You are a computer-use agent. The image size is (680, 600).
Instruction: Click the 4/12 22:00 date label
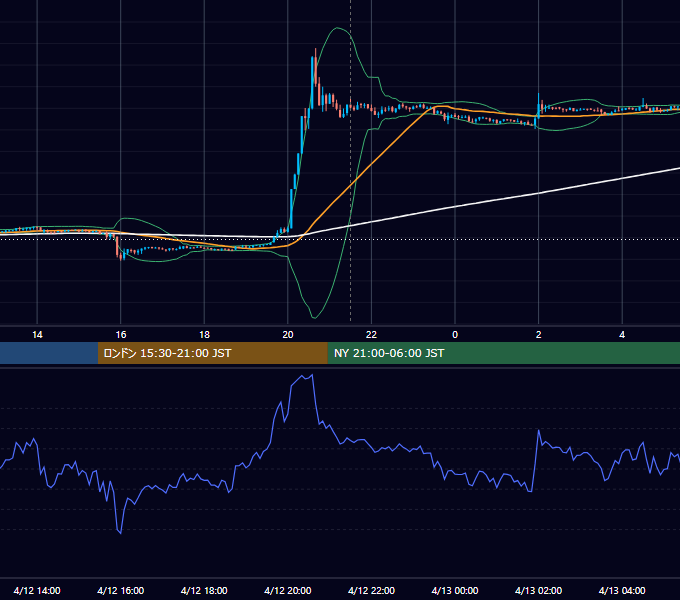pos(371,590)
